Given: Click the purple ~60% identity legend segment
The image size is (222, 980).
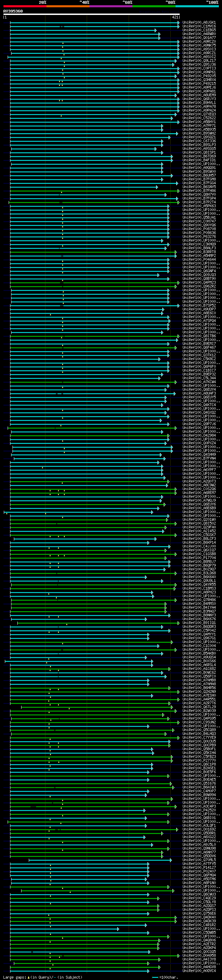Looking at the screenshot, I should 111,6.
